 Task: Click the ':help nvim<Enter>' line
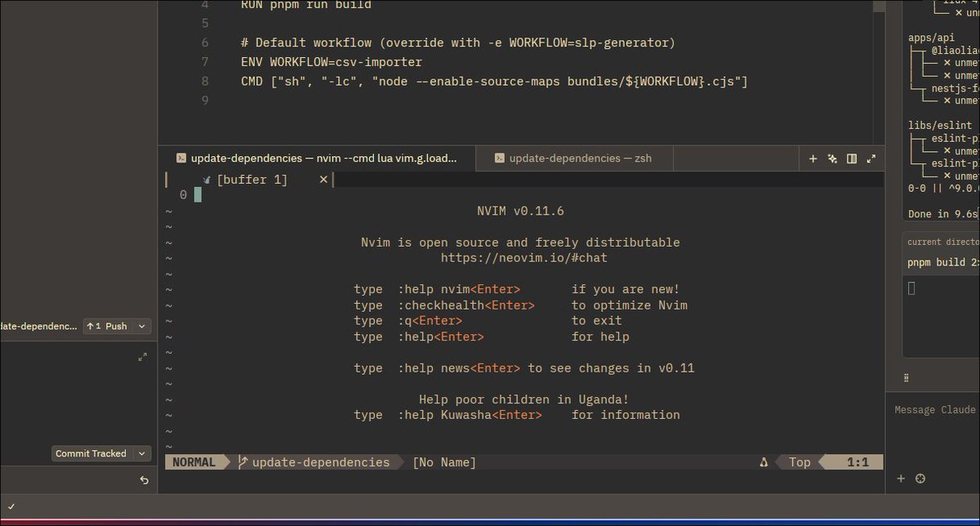point(516,289)
